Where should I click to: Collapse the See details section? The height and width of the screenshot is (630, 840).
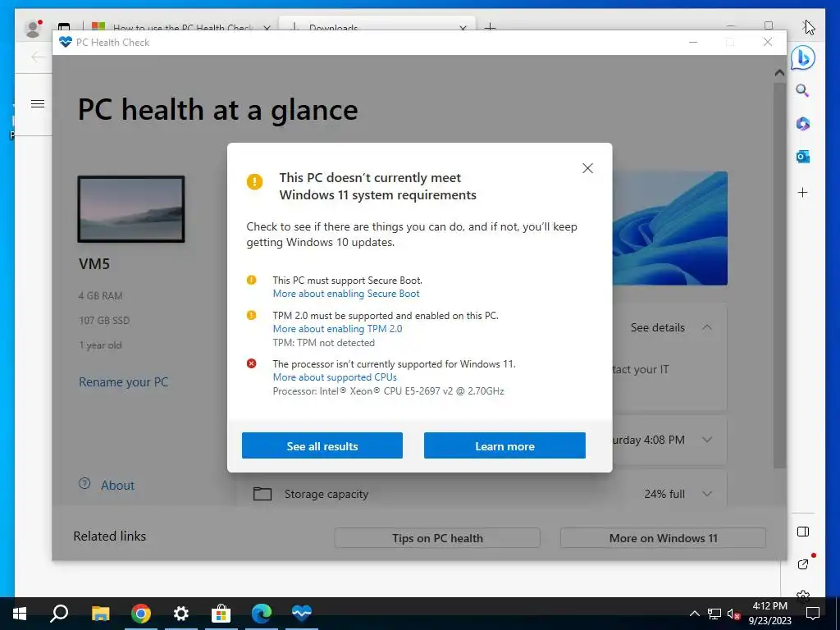(707, 327)
